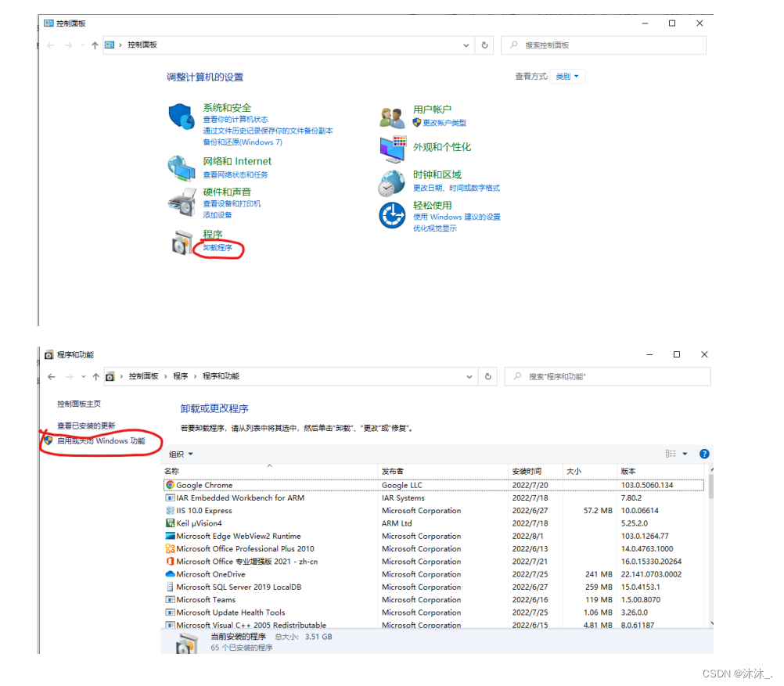Open Network and Internet globe icon
The image size is (784, 686).
pyautogui.click(x=181, y=168)
